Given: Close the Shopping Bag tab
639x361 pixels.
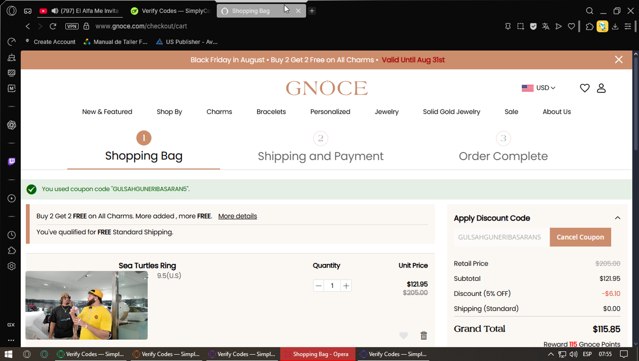Looking at the screenshot, I should click(x=298, y=11).
